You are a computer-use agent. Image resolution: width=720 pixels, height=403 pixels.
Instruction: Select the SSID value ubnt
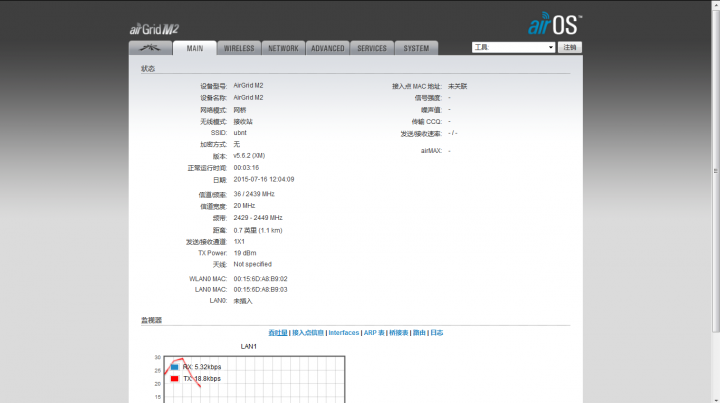(x=240, y=133)
